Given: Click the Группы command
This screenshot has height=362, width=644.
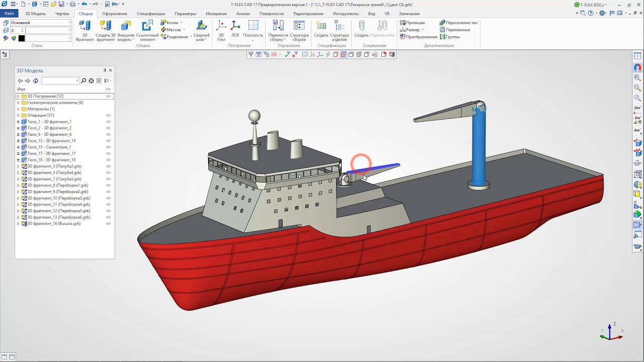Looking at the screenshot, I should (x=450, y=37).
